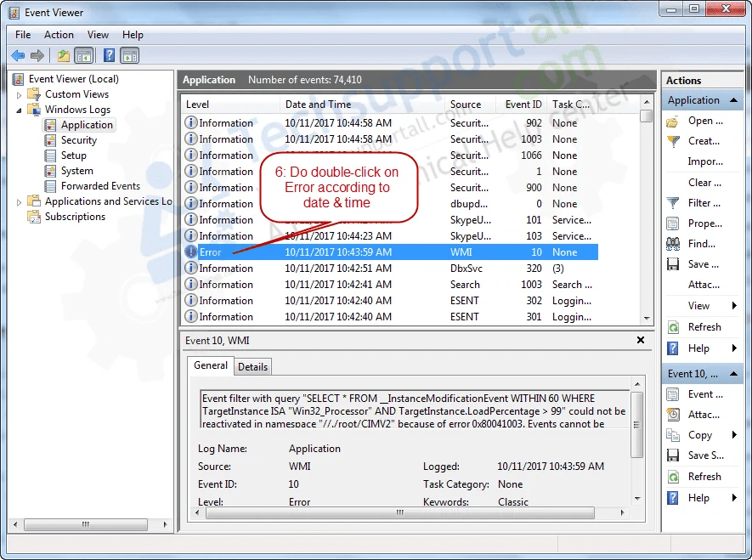Select Forwarded Events in the tree
This screenshot has width=752, height=560.
[100, 186]
